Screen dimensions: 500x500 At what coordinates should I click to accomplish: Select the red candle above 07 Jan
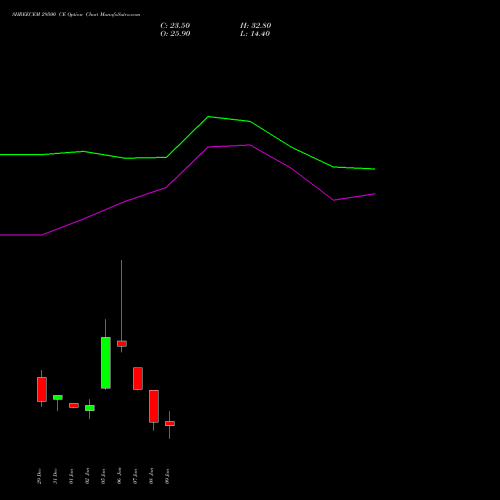[138, 378]
